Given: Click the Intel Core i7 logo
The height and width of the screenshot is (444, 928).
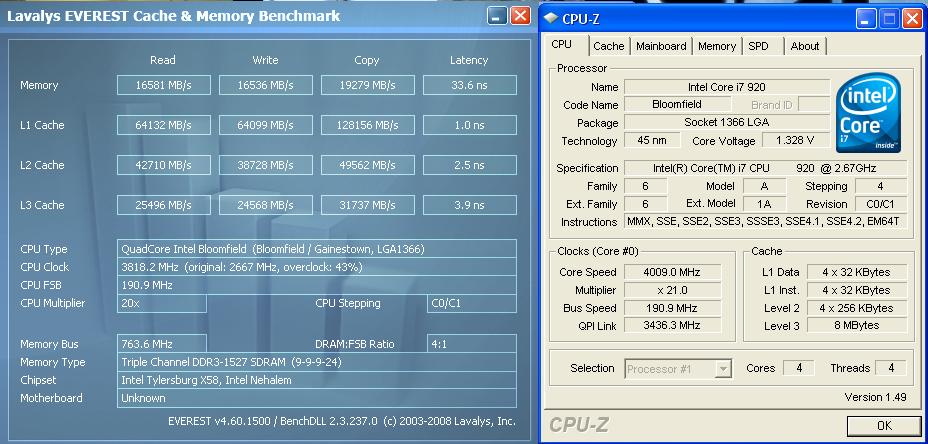Looking at the screenshot, I should point(868,112).
